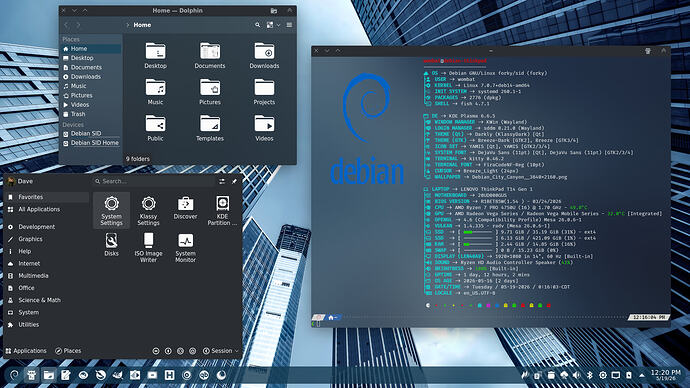Show hidden system tray icons arrow
Screen dimensions: 690x388
642,375
